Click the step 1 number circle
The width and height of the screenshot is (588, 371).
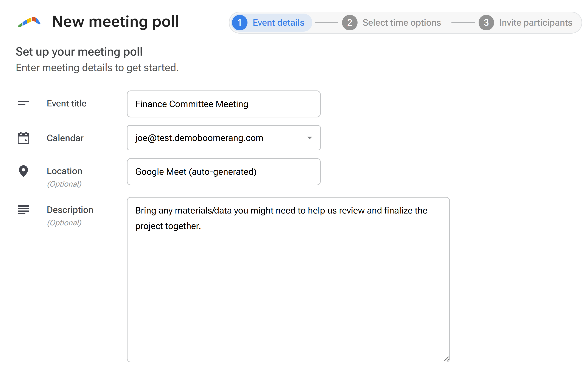coord(240,22)
